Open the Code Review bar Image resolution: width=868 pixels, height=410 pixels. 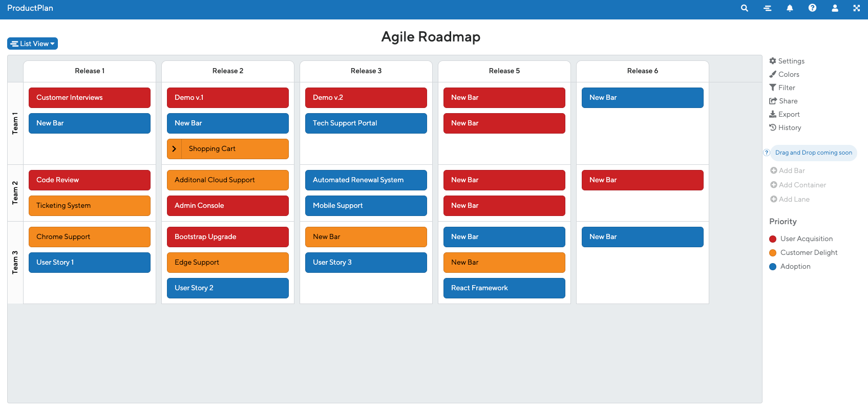point(90,180)
